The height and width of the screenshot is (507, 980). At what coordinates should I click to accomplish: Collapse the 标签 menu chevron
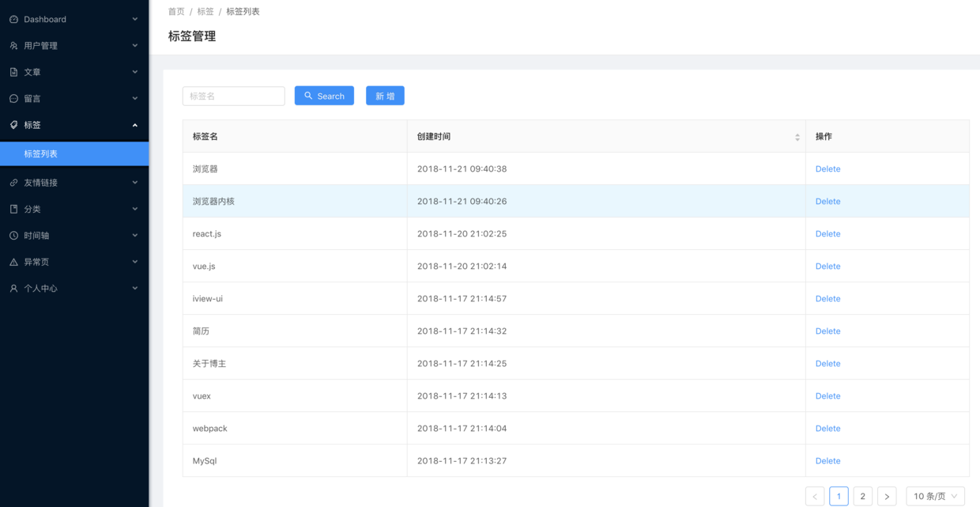(x=134, y=125)
